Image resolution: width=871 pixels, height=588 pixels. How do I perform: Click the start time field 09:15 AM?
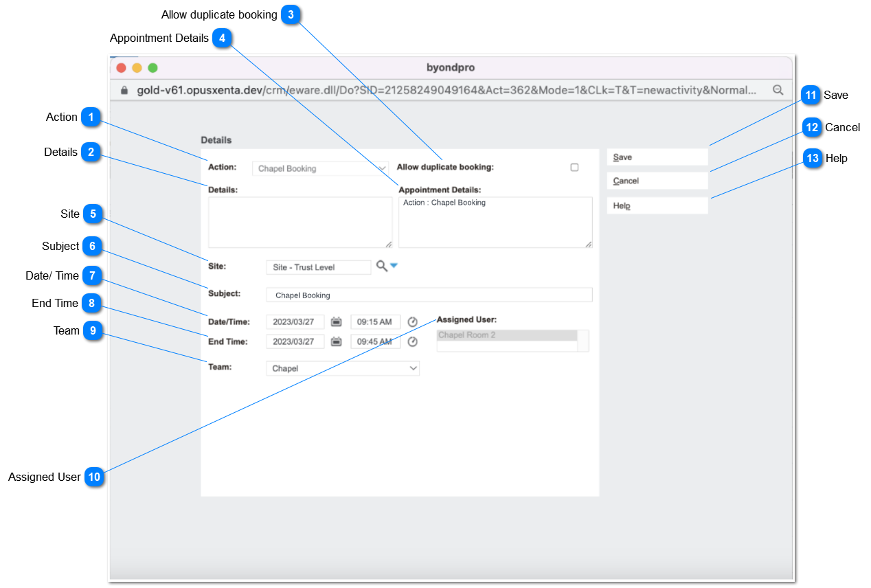pos(376,321)
